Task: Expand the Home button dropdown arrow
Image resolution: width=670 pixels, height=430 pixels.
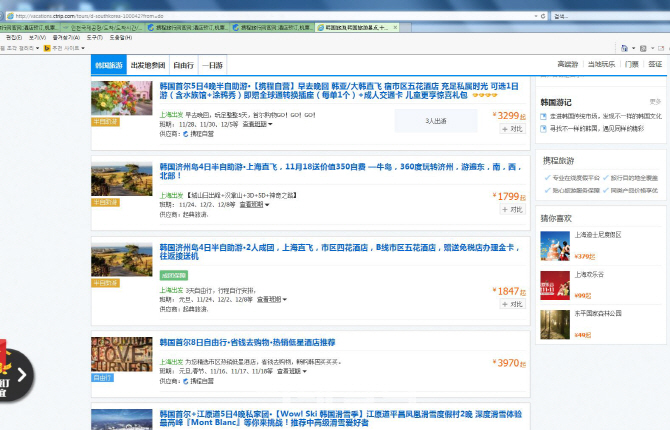Action: [x=633, y=48]
